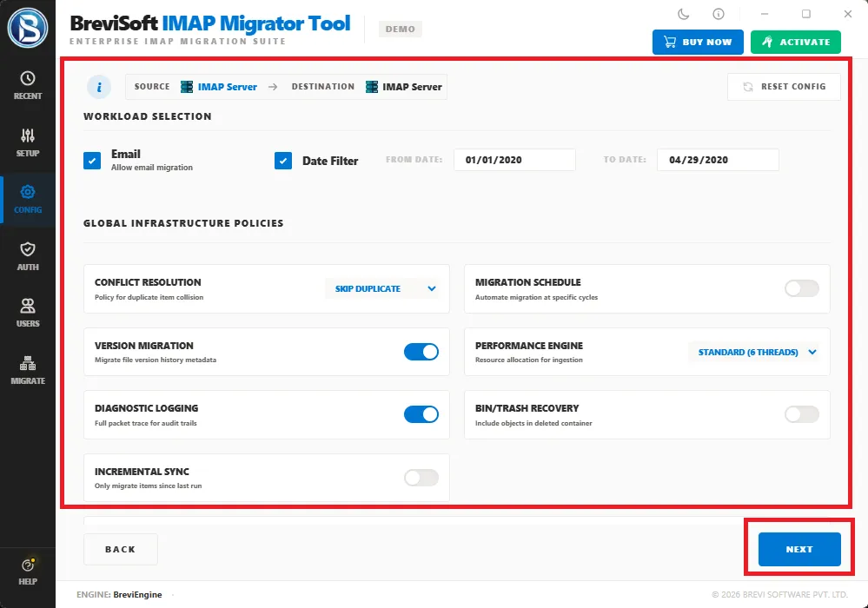Disable the Version Migration toggle
The height and width of the screenshot is (608, 868).
point(421,352)
